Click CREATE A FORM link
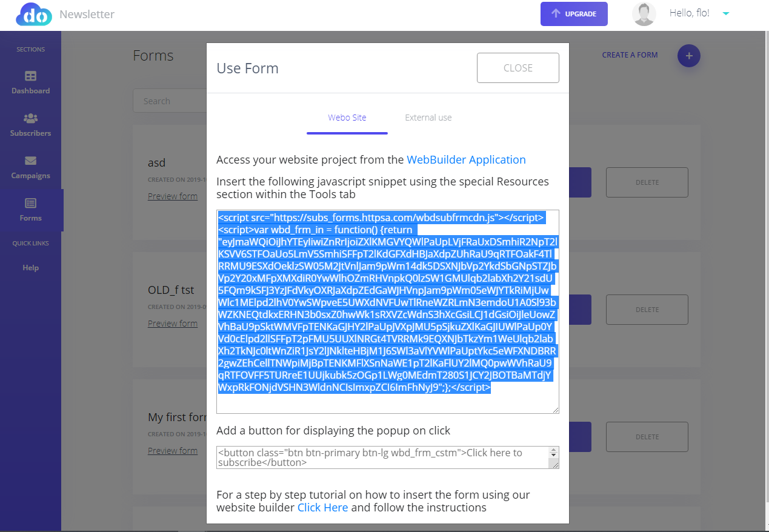The width and height of the screenshot is (769, 532). (630, 55)
